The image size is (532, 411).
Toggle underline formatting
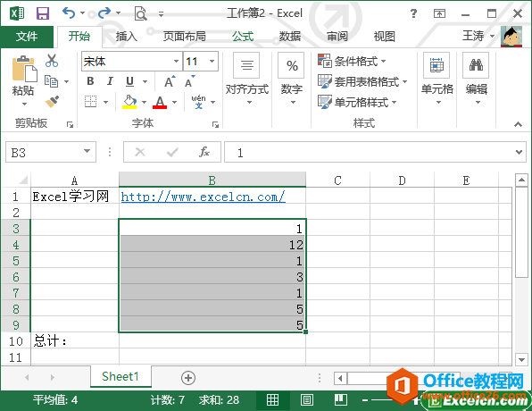pyautogui.click(x=129, y=81)
